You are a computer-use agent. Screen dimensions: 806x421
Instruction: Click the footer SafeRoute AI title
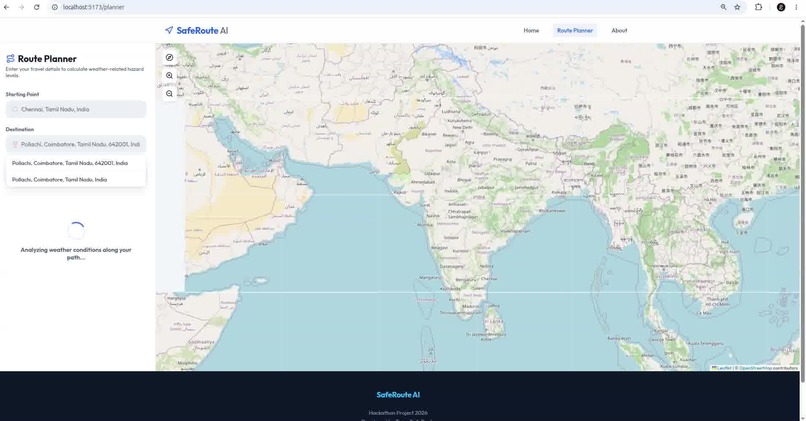click(398, 395)
